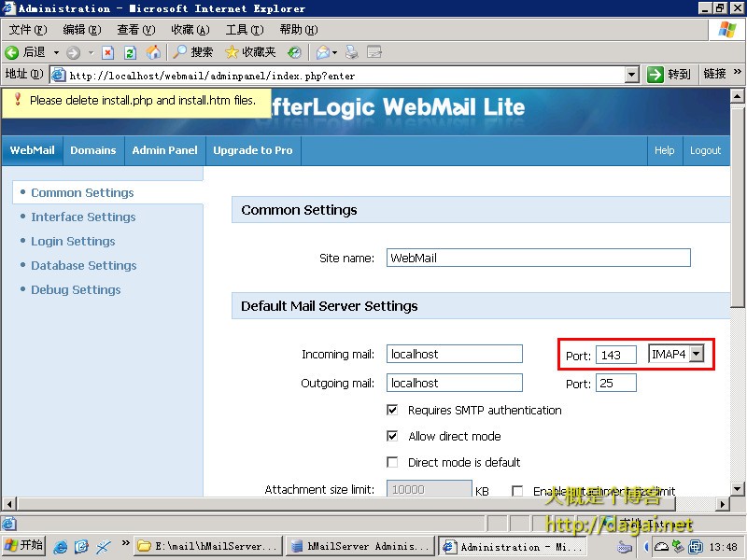747x560 pixels.
Task: Switch to E:\mail\hMailServer folder taskbar window
Action: click(x=208, y=546)
